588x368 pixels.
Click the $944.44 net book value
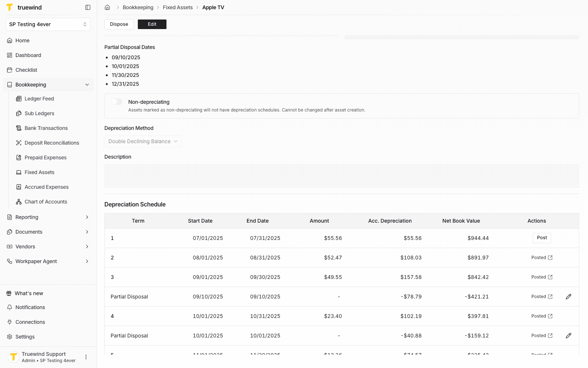pyautogui.click(x=478, y=238)
